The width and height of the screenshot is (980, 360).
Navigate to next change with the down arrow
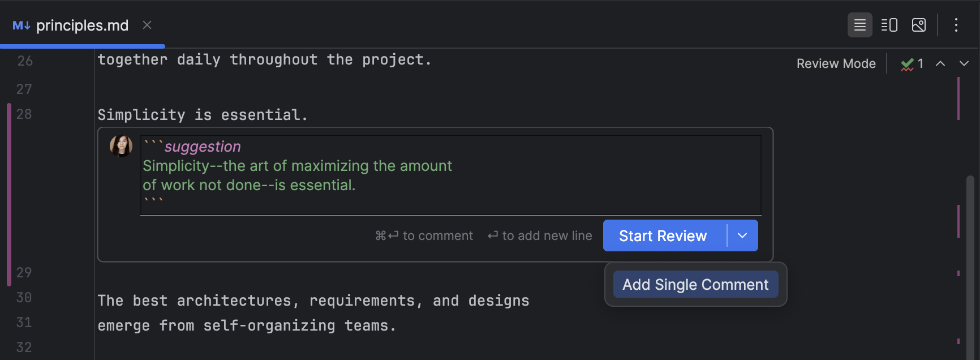click(964, 63)
